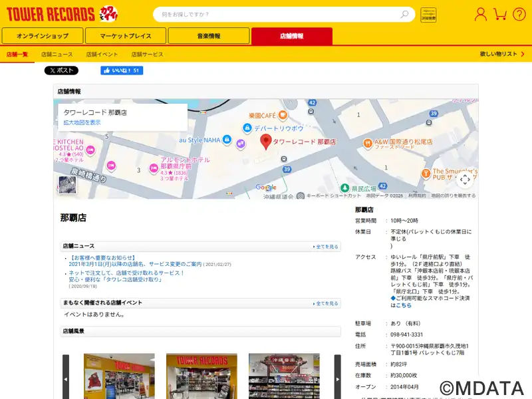Click the A&W restaurant map marker
The height and width of the screenshot is (399, 532).
[x=368, y=142]
